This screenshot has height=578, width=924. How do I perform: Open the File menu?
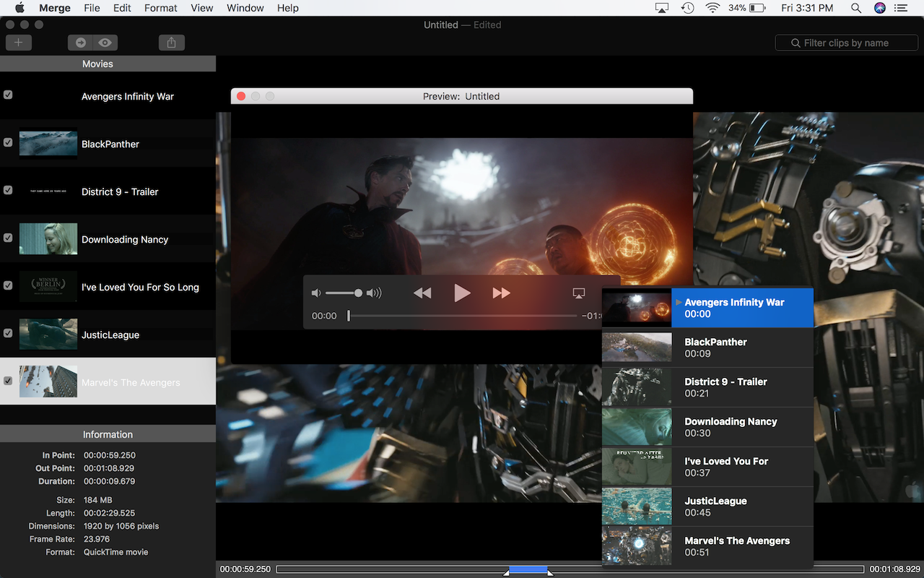coord(92,8)
